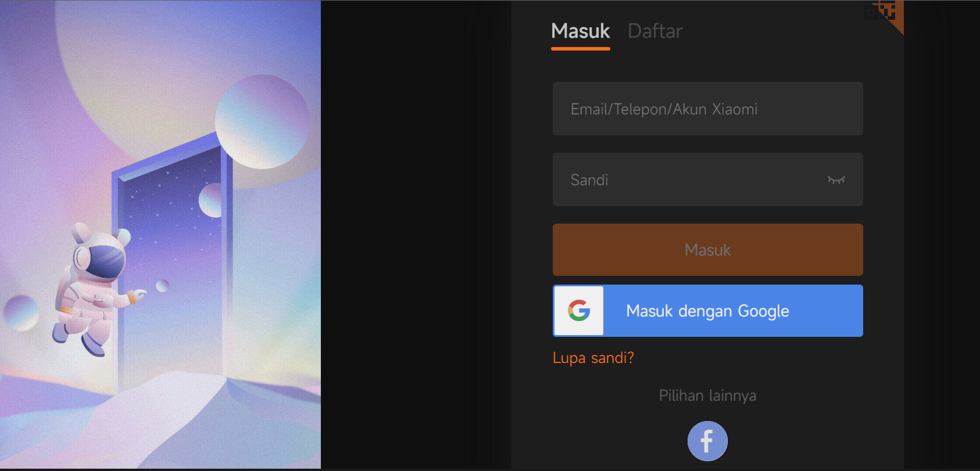980x471 pixels.
Task: Click the Pilihan lainnya label
Action: (707, 396)
